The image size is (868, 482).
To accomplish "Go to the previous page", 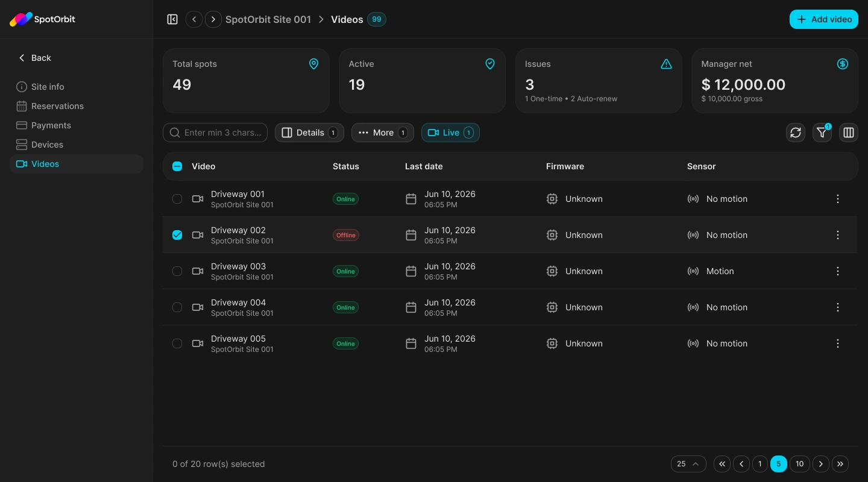I will [x=741, y=464].
